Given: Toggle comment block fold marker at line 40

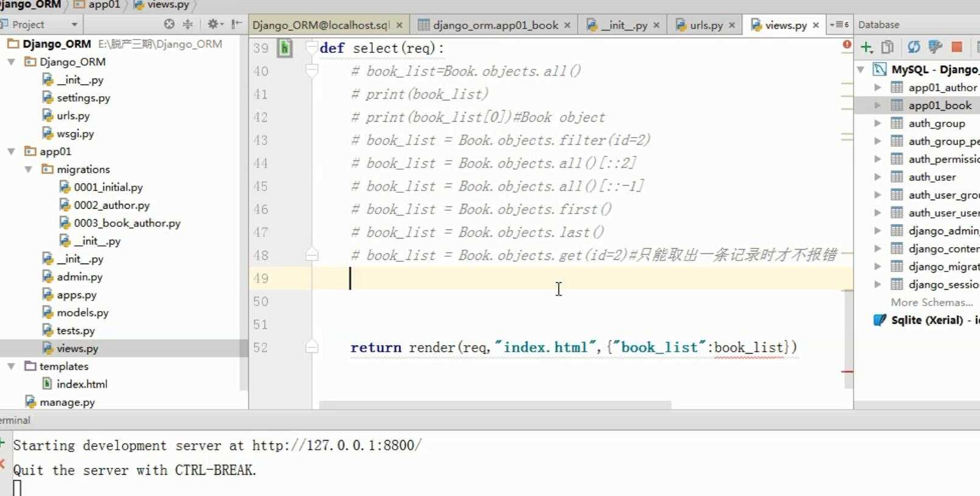Looking at the screenshot, I should pyautogui.click(x=311, y=71).
